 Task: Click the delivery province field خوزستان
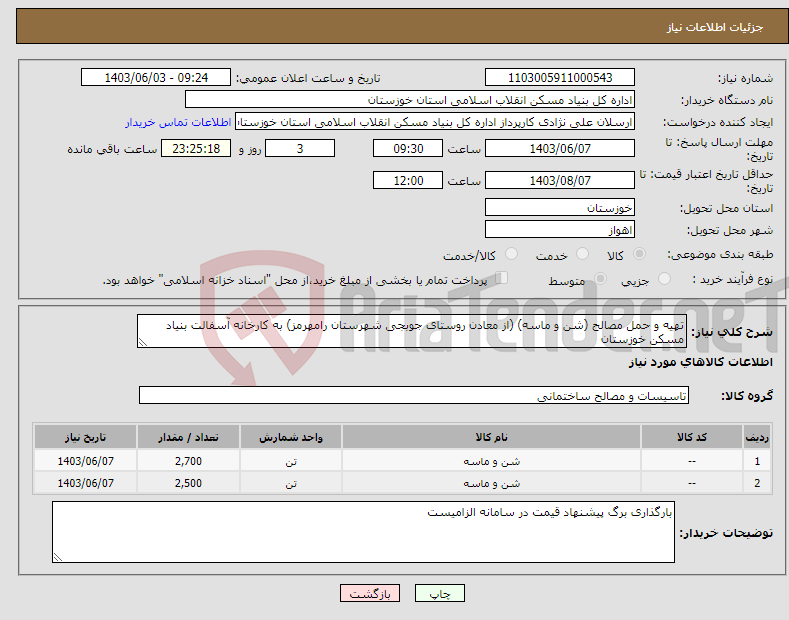point(560,207)
